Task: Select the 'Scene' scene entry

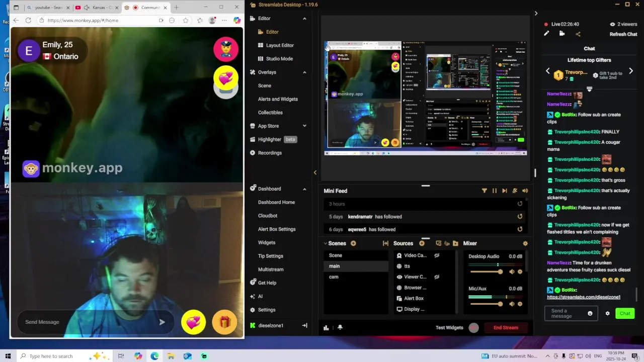Action: (356, 255)
